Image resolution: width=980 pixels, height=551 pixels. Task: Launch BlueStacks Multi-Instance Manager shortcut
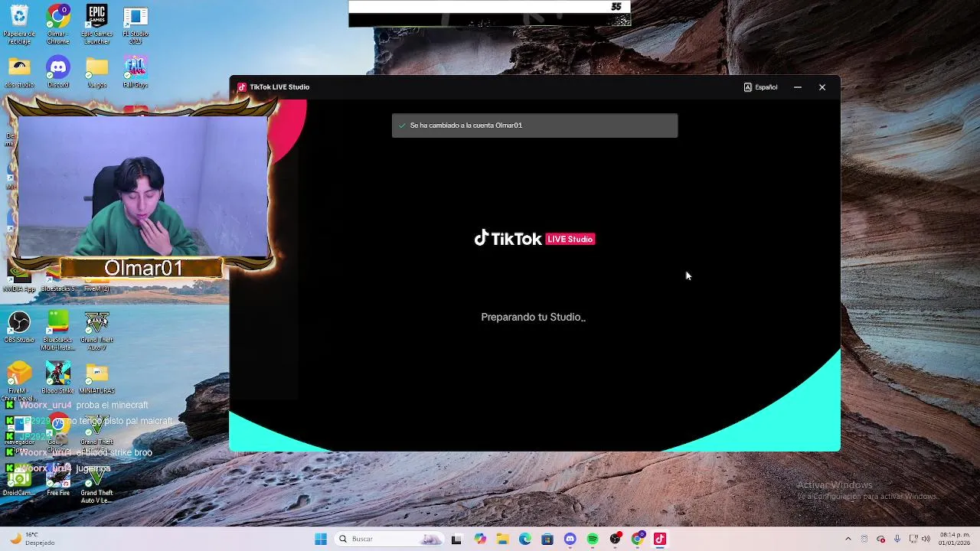point(58,330)
